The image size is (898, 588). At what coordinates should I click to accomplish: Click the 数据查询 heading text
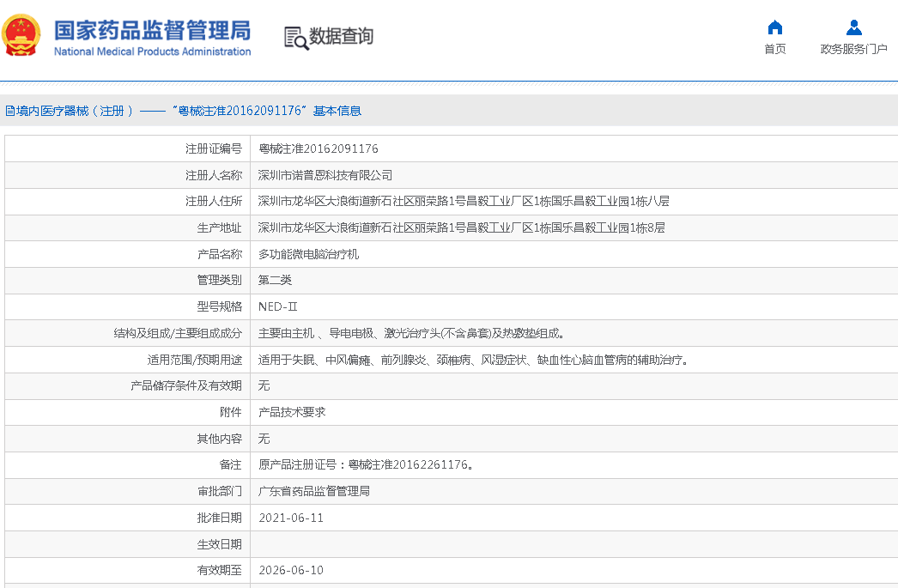pos(341,37)
